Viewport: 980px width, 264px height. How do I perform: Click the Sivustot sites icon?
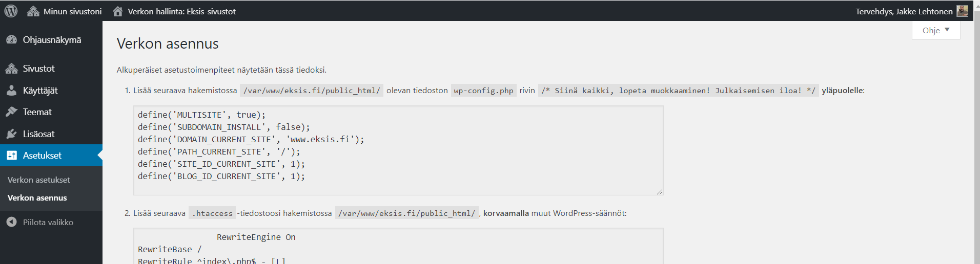tap(11, 69)
